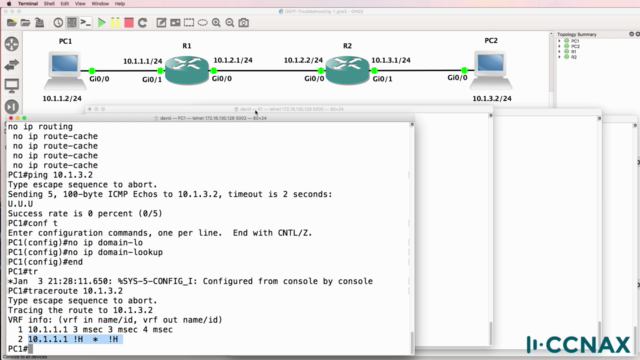
Task: Click the Gi0/1 label right of R2
Action: (382, 79)
